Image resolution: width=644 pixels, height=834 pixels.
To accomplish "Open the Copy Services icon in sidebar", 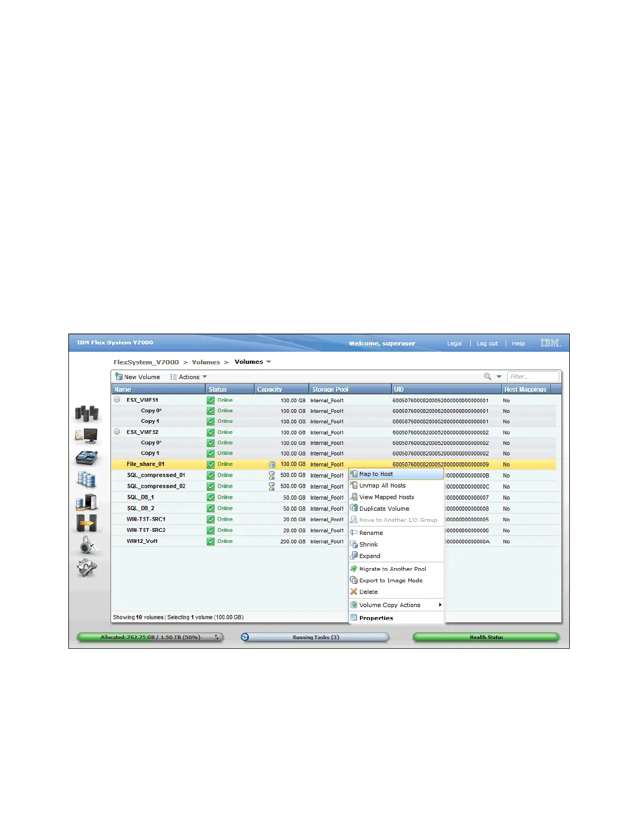I will (x=86, y=523).
